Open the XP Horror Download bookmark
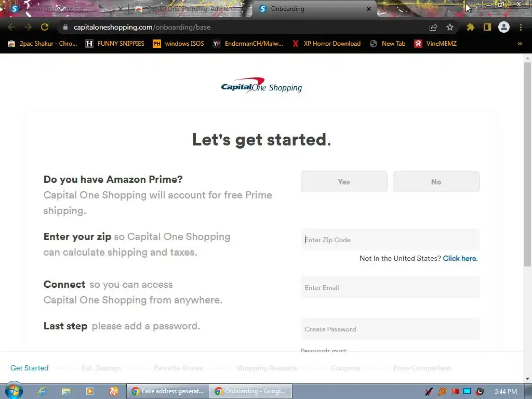This screenshot has height=399, width=532. tap(326, 44)
